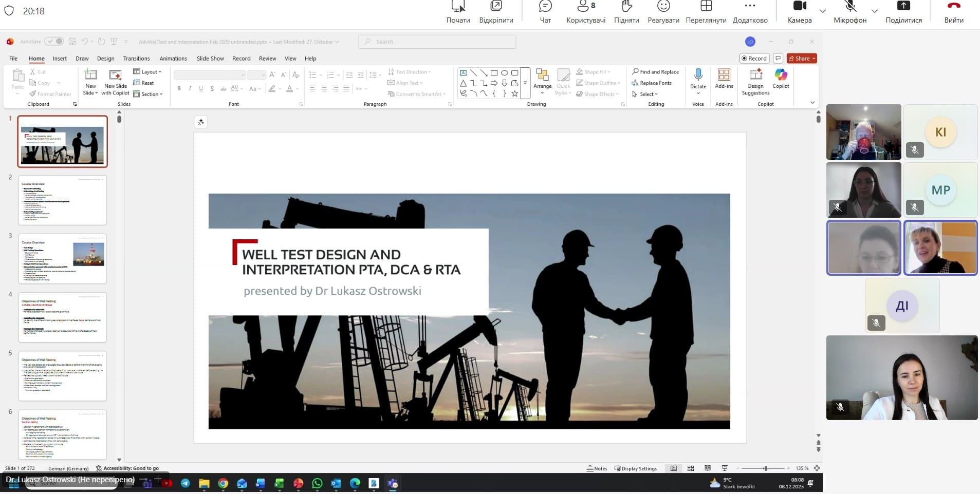Viewport: 980px width, 494px height.
Task: Click Find and Replace in Editing group
Action: coord(655,72)
